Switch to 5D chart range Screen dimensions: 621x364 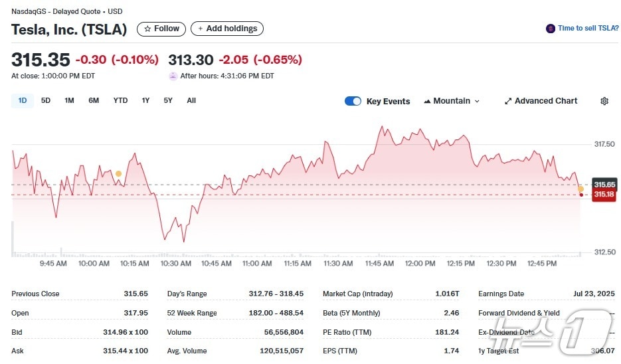pos(46,101)
